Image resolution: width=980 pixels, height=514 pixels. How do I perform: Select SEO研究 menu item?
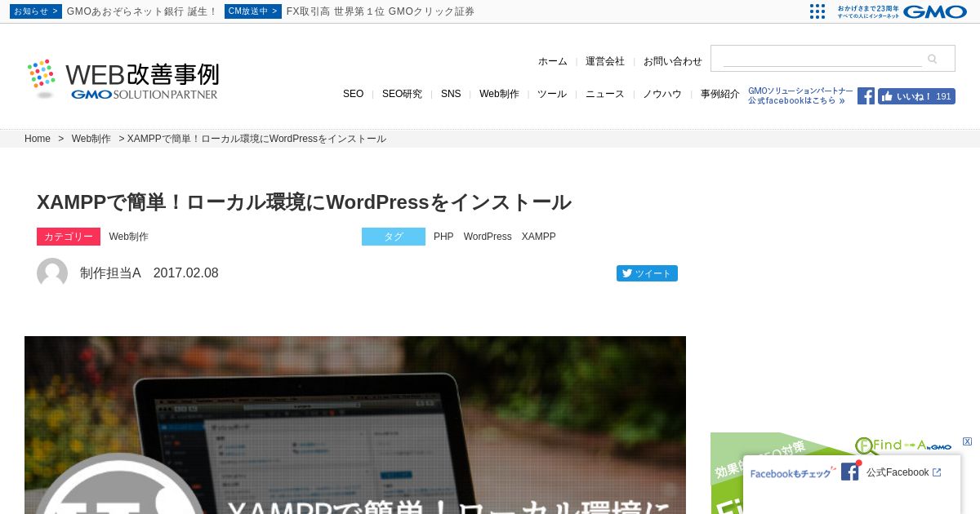point(402,94)
